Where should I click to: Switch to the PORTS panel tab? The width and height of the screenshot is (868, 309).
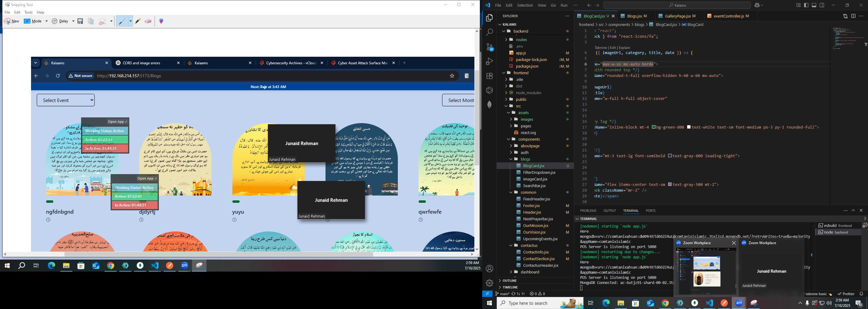[x=650, y=211]
